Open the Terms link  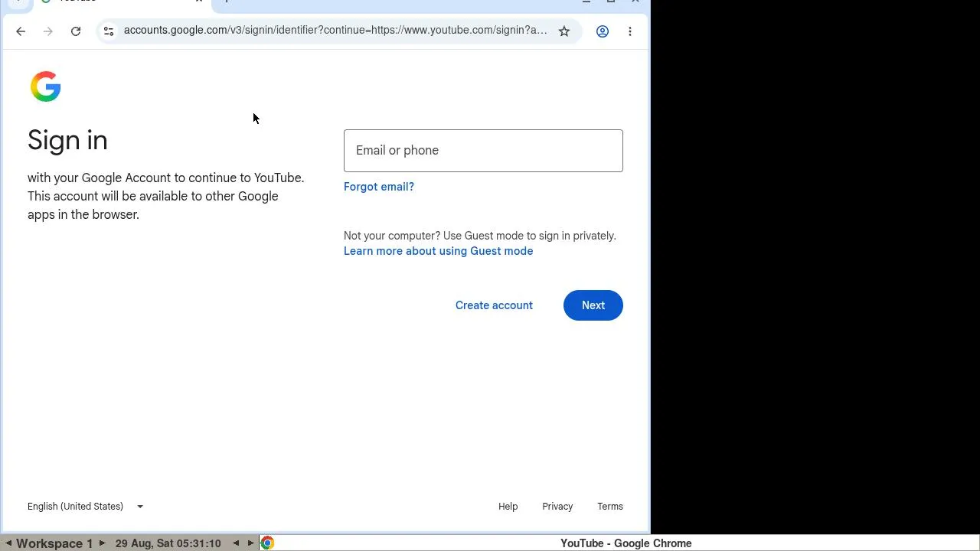click(610, 507)
